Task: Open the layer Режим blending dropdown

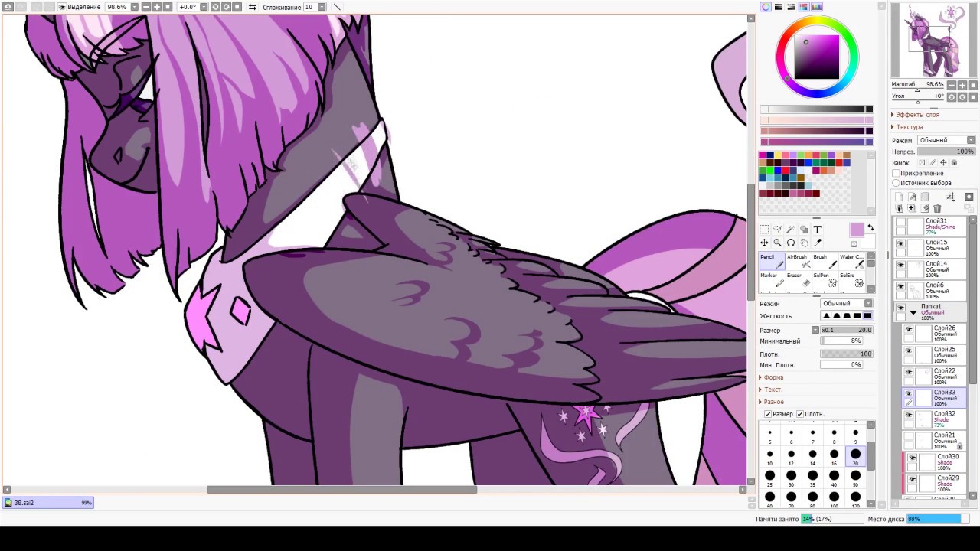Action: [x=946, y=140]
